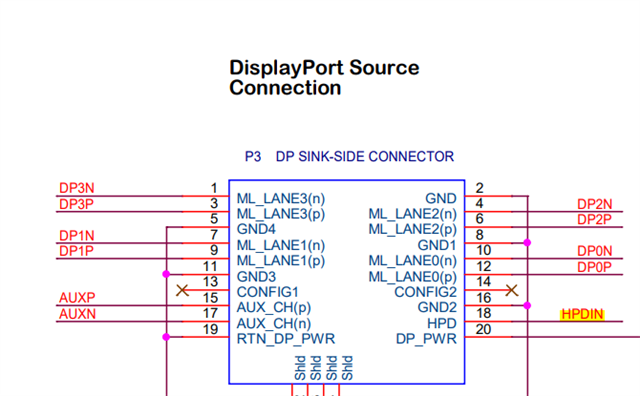The image size is (640, 396).
Task: Select the DP3P net label
Action: (x=76, y=204)
